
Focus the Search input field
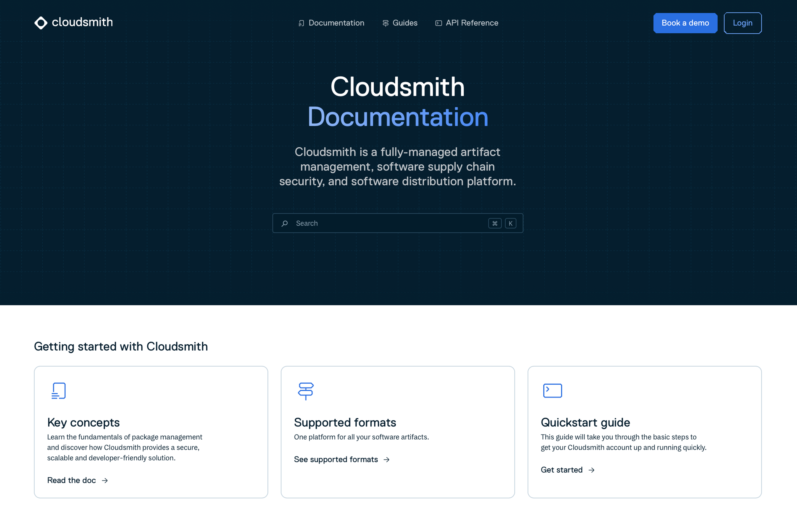click(x=398, y=223)
